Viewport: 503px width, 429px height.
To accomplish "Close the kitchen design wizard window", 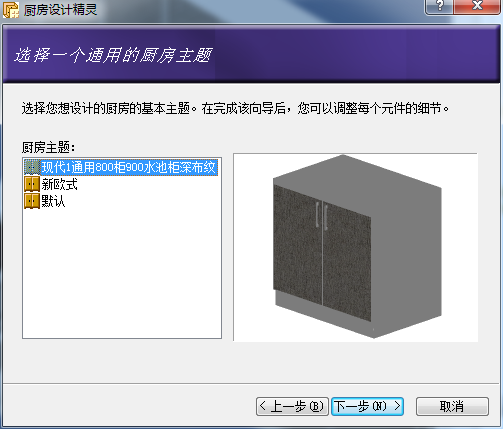I will [x=477, y=6].
